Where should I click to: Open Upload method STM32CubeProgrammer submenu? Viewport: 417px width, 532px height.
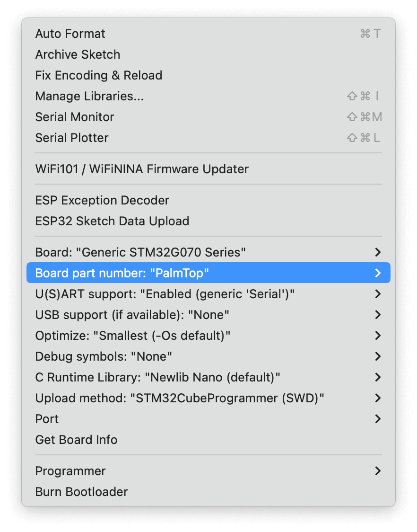[x=208, y=398]
